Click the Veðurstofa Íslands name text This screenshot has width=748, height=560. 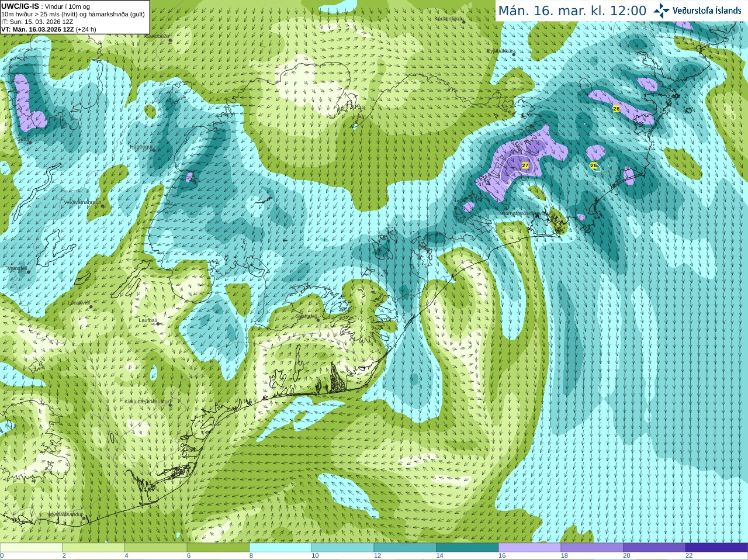(707, 11)
